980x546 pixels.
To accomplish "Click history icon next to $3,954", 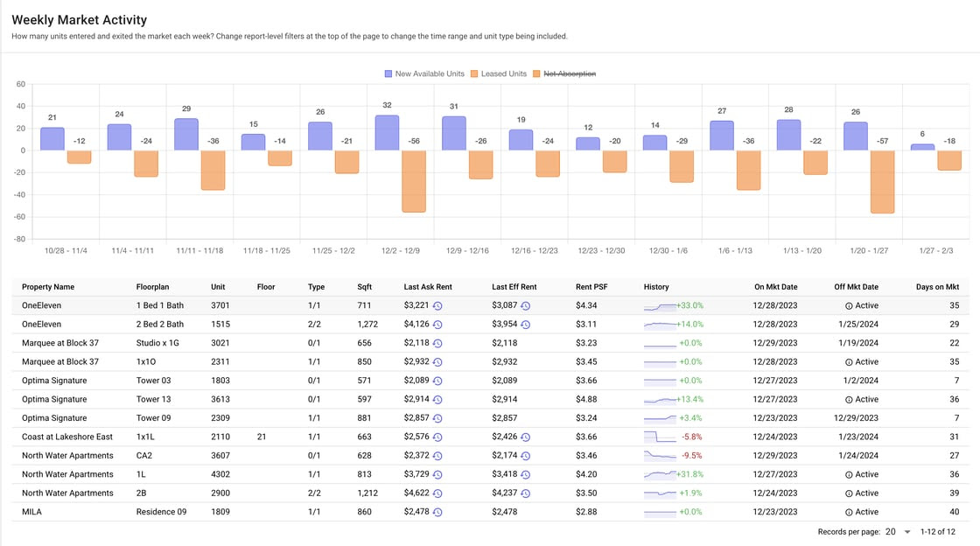I will pos(526,325).
